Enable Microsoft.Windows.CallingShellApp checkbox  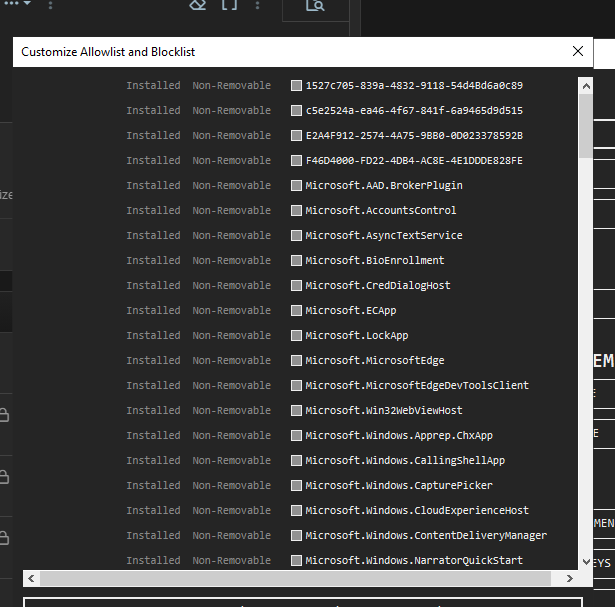[x=296, y=460]
